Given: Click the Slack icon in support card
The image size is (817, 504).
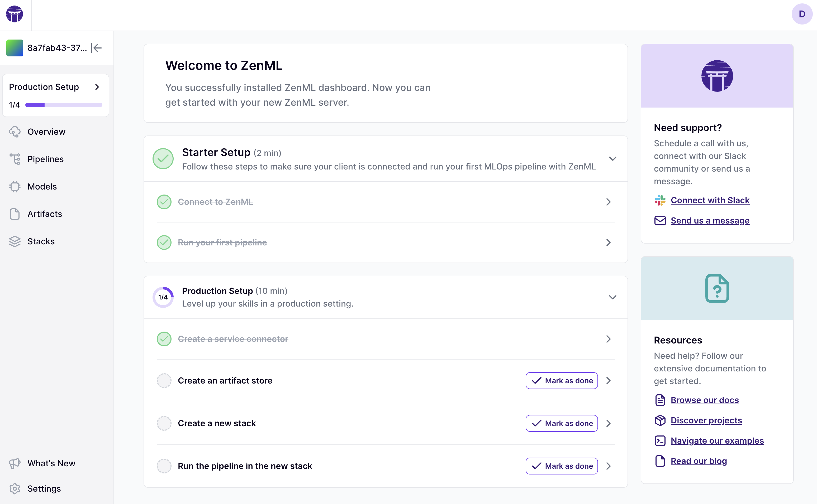Looking at the screenshot, I should (660, 200).
